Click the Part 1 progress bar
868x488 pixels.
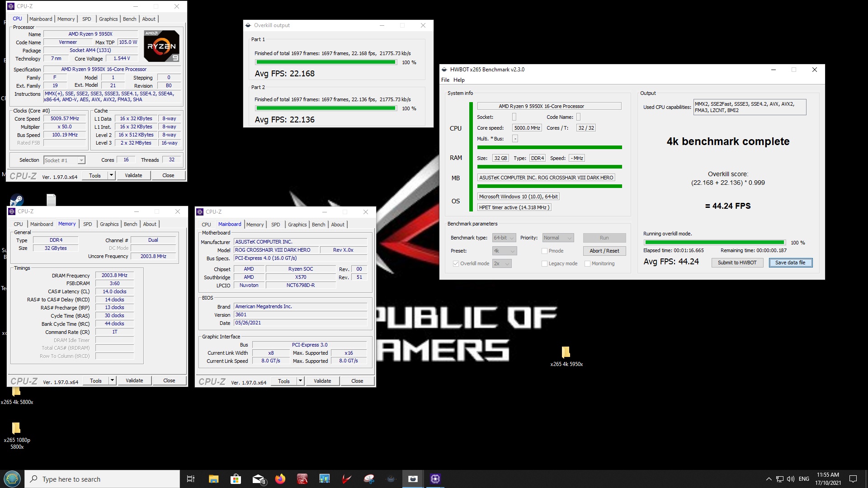click(326, 62)
